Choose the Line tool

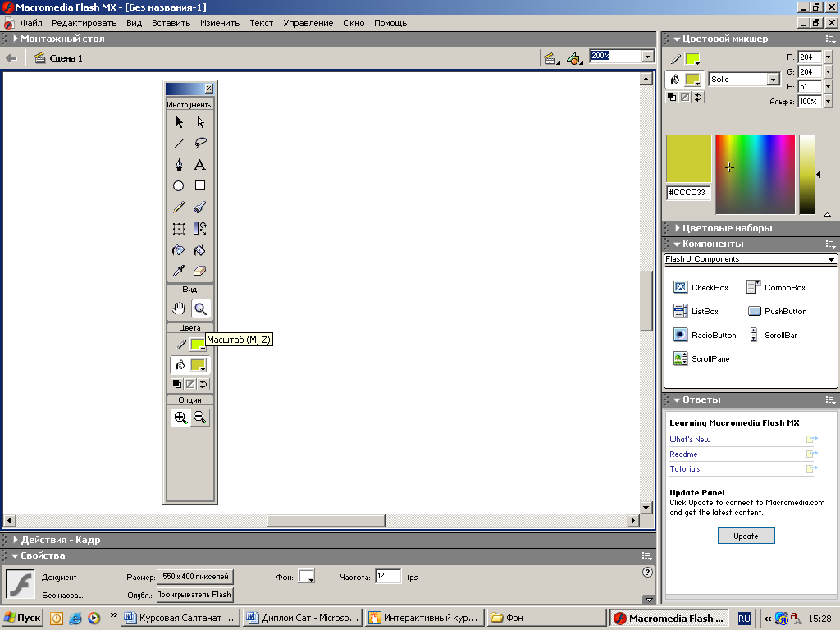pyautogui.click(x=179, y=143)
